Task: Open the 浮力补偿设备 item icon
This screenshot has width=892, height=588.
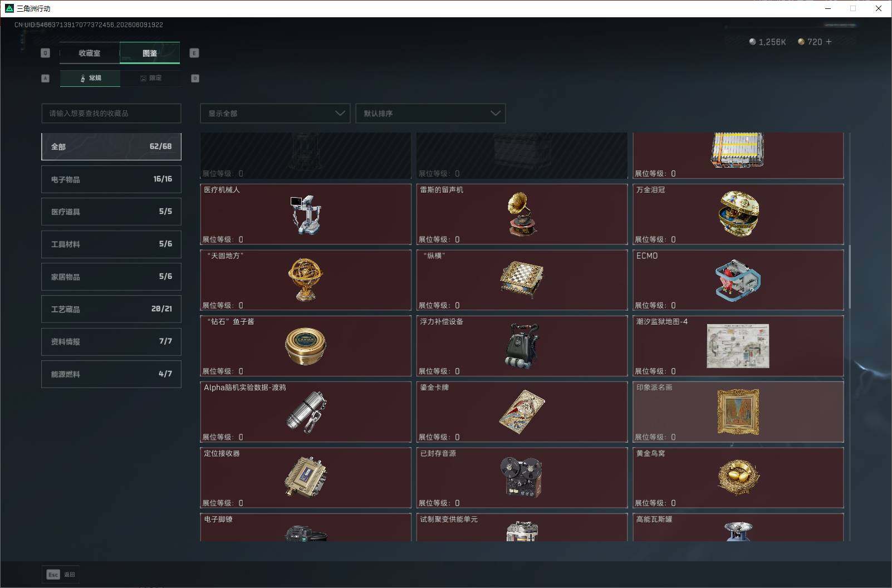Action: (x=521, y=346)
